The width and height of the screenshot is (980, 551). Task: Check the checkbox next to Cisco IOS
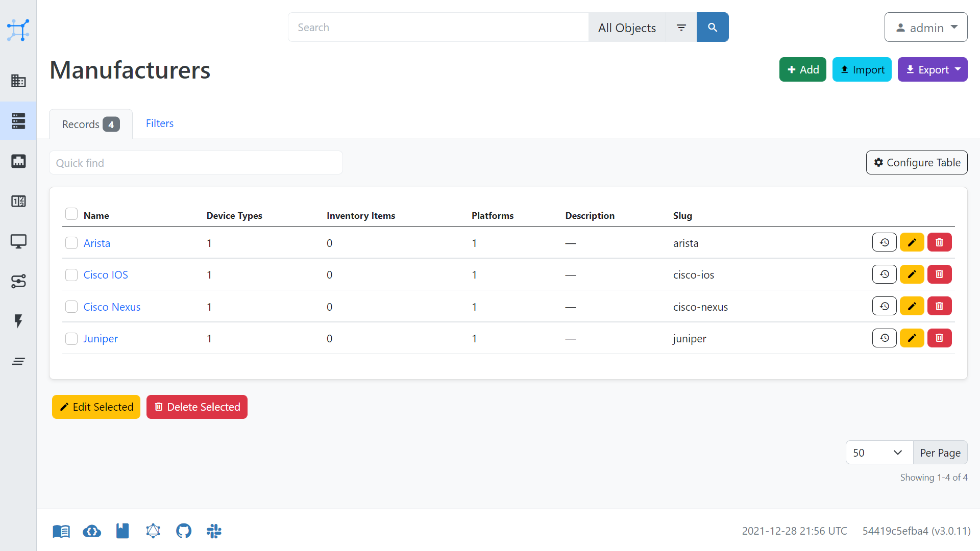click(71, 274)
